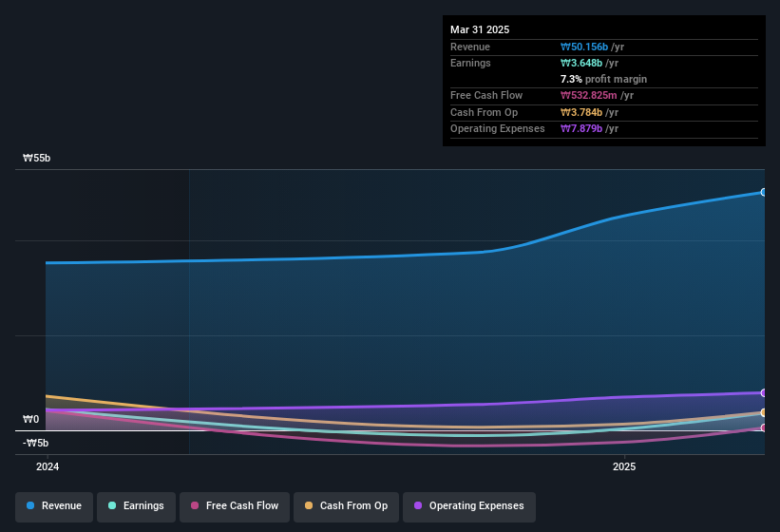Toggle the Cash From Op legend button
Screen dimensions: 780x532
tap(346, 506)
